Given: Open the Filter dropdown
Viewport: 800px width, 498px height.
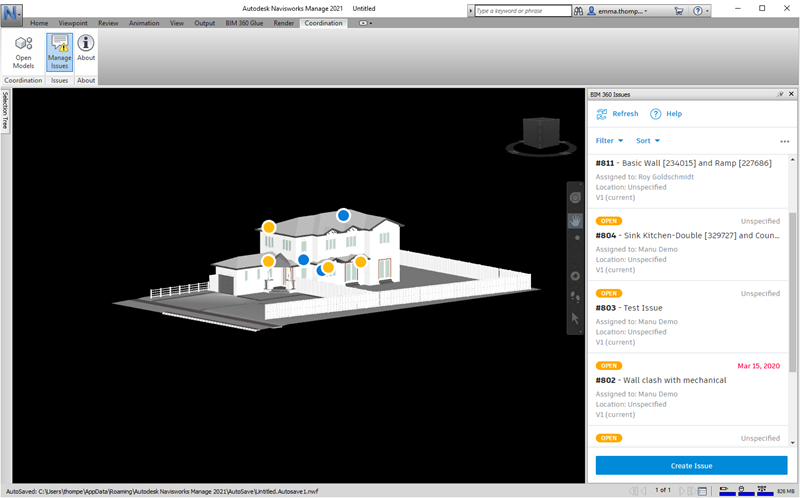Looking at the screenshot, I should [x=609, y=141].
